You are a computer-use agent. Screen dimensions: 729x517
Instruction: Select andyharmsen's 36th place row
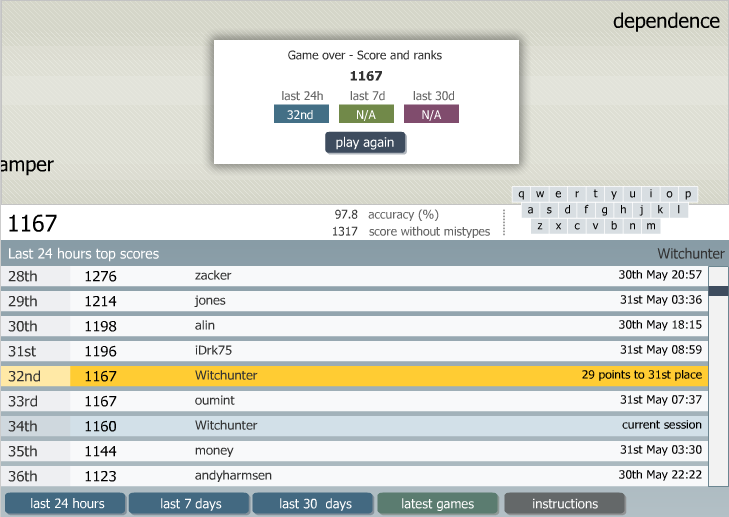[354, 476]
